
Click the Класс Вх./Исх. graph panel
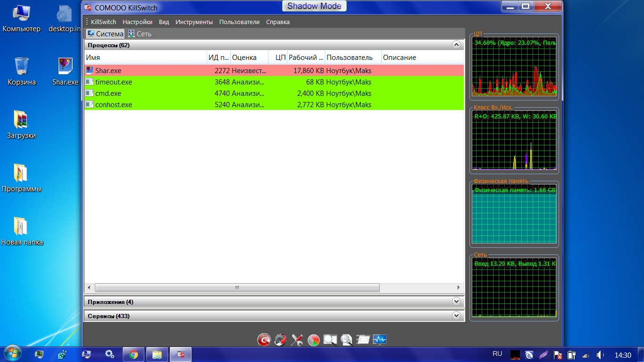(514, 140)
